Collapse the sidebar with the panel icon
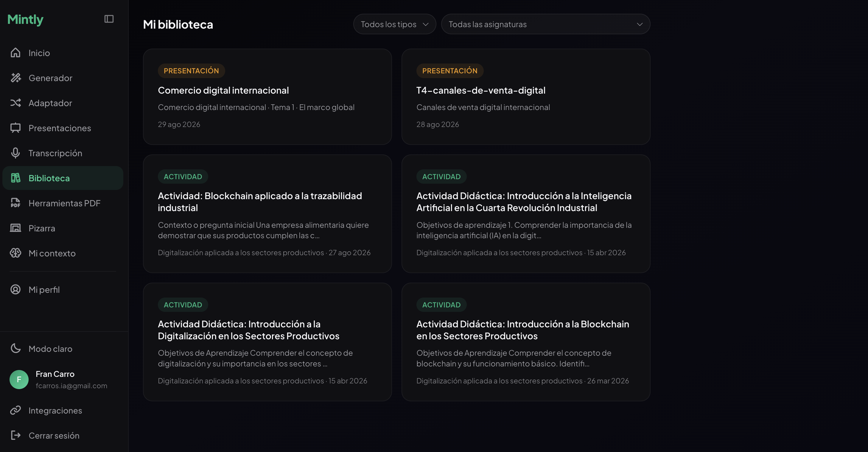 coord(109,19)
